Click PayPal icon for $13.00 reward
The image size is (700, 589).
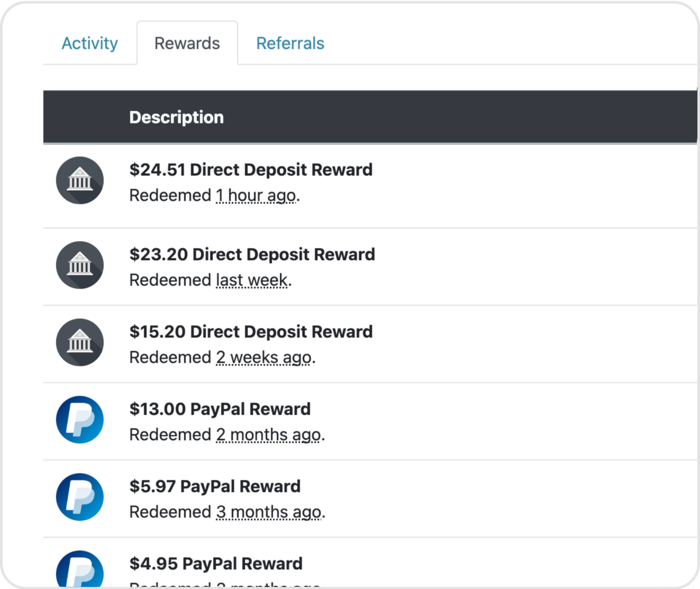[x=80, y=420]
